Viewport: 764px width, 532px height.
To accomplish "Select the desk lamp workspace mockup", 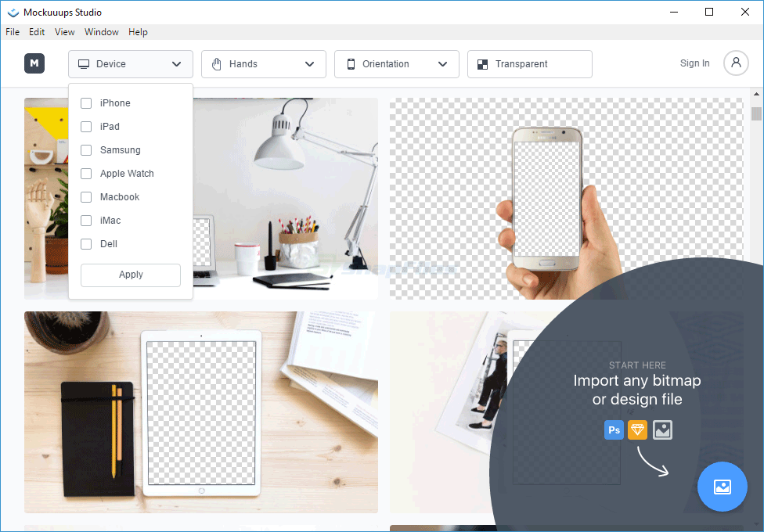I will coord(285,198).
